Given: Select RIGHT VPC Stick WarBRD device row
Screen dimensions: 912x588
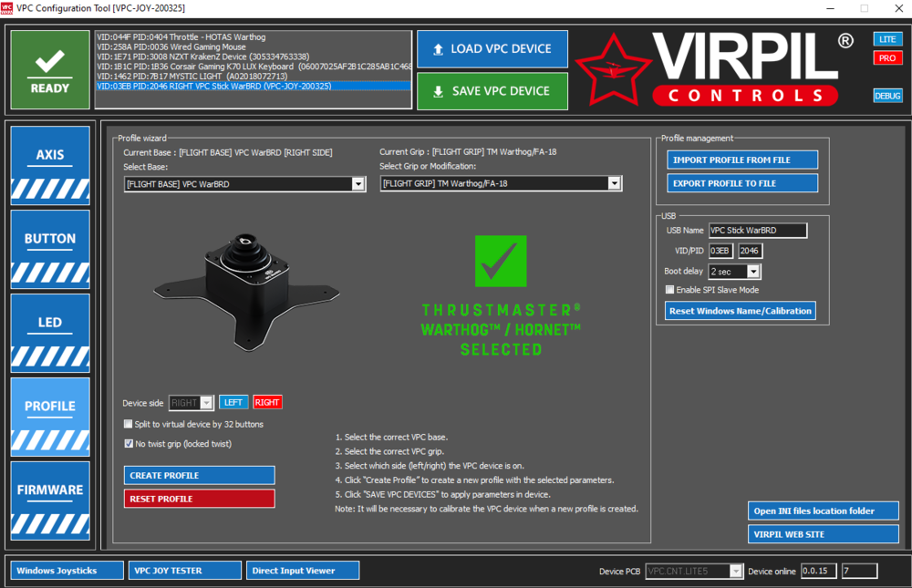Looking at the screenshot, I should click(x=253, y=86).
